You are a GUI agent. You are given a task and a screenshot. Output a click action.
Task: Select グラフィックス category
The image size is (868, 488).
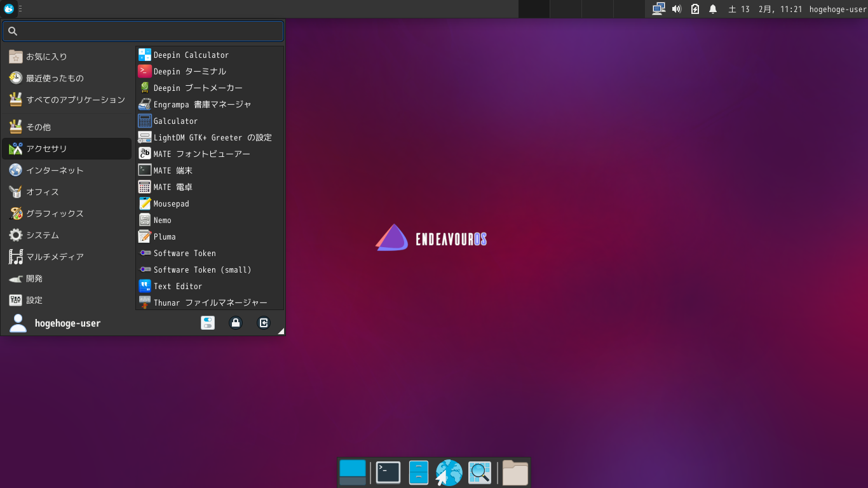pos(67,213)
